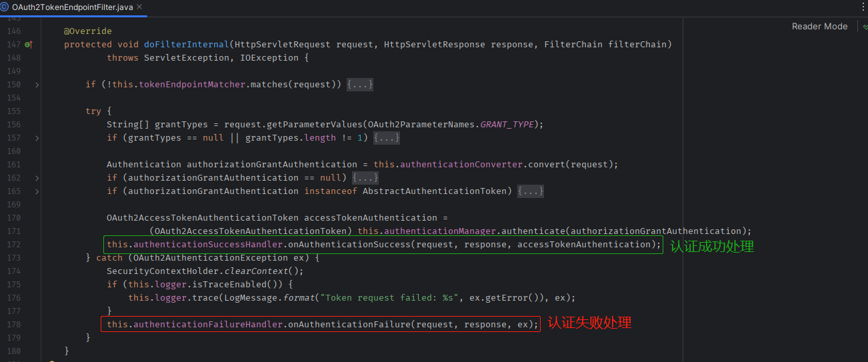
Task: Click line number 155 in the gutter
Action: click(13, 111)
